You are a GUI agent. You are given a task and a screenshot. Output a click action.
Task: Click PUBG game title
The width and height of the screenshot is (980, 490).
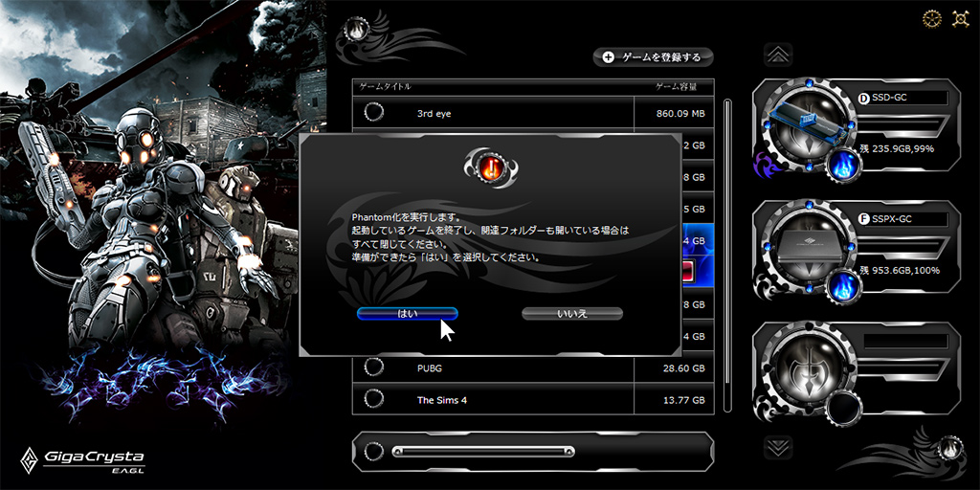[430, 368]
